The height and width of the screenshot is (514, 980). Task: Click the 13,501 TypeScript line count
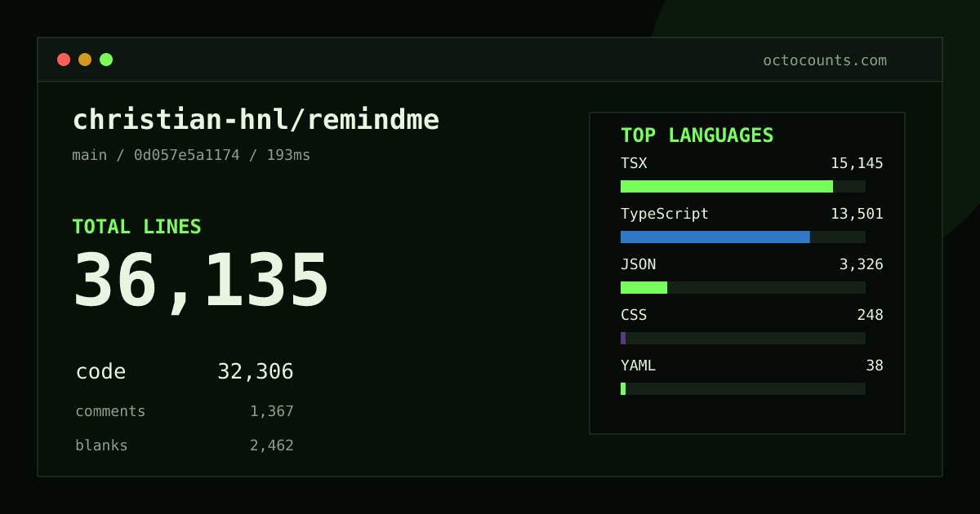pyautogui.click(x=857, y=214)
